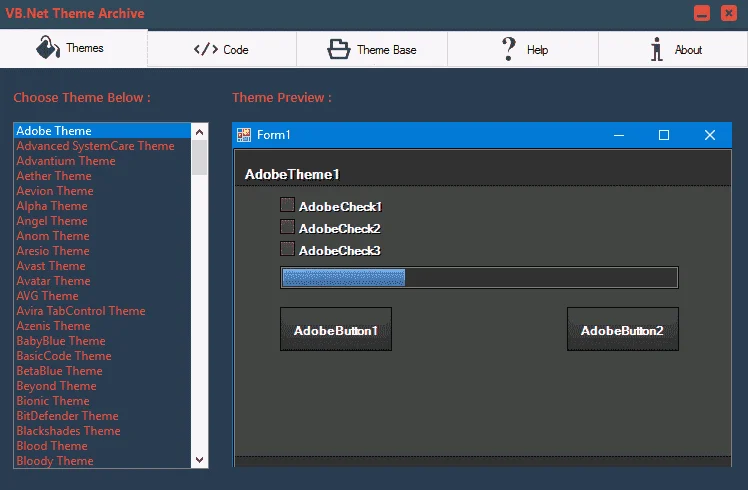Switch to the Theme Base tab
748x490 pixels.
(x=372, y=49)
